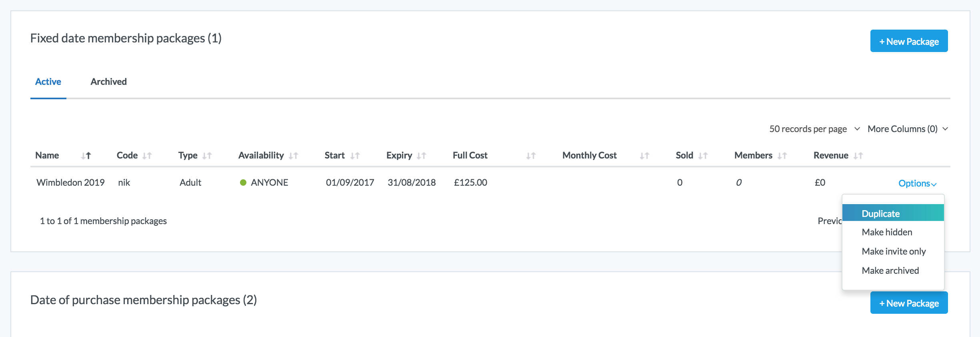980x337 pixels.
Task: Select Make invite only menu entry
Action: [894, 251]
